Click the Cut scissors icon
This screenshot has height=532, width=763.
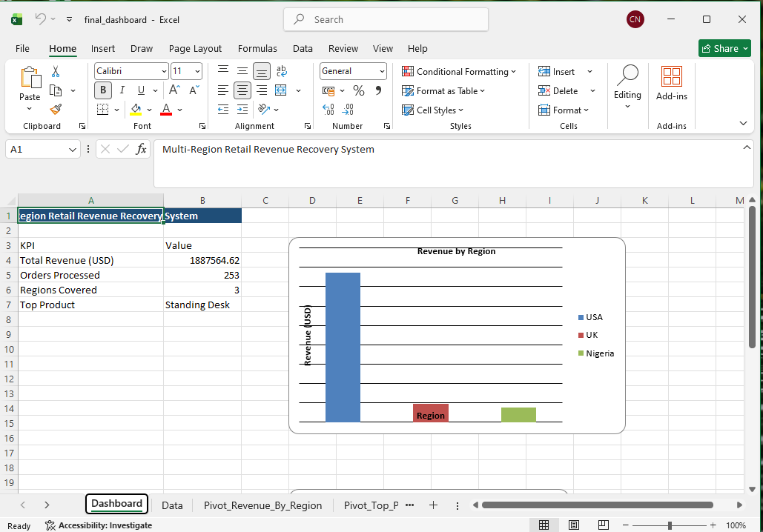pyautogui.click(x=56, y=71)
